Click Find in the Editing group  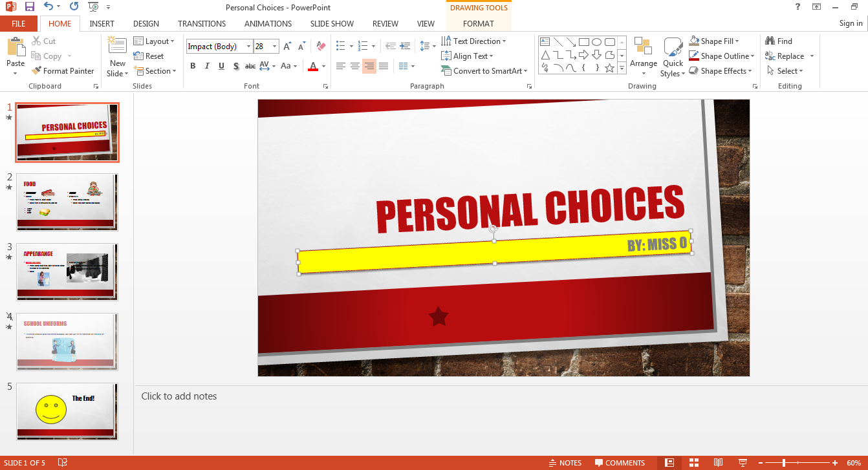[x=779, y=41]
